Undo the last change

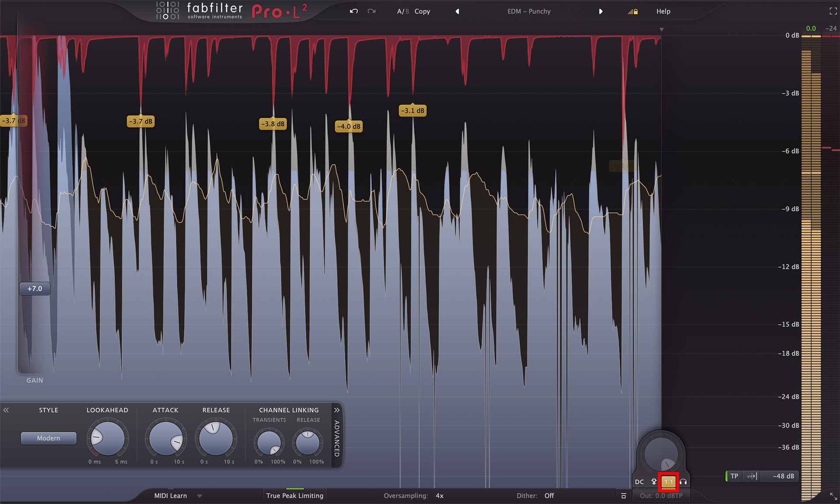pos(354,11)
